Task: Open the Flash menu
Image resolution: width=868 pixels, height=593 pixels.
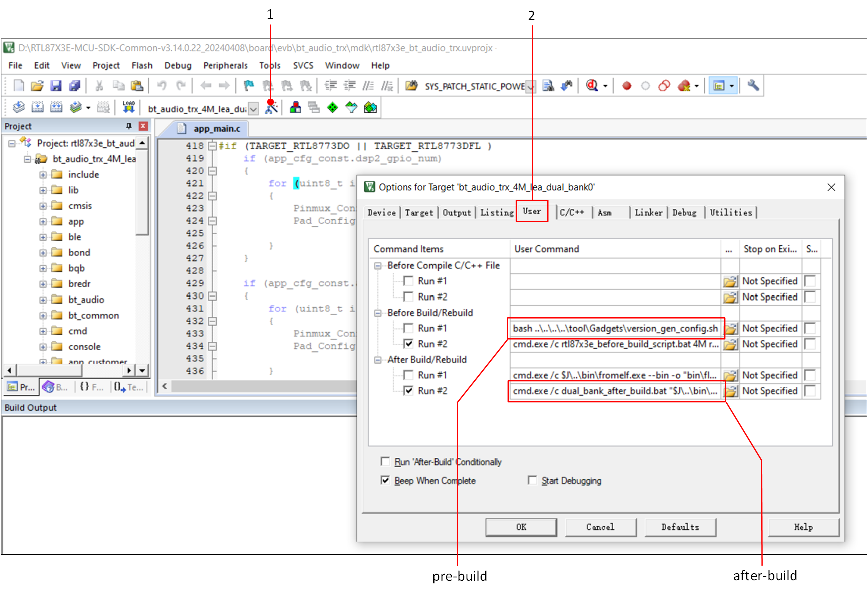Action: click(142, 65)
